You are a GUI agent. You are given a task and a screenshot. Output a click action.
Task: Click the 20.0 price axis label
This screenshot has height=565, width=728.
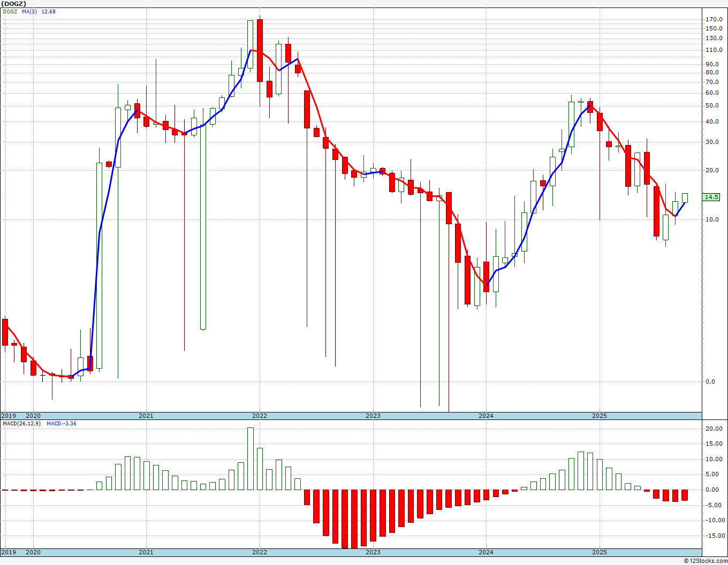coord(712,170)
